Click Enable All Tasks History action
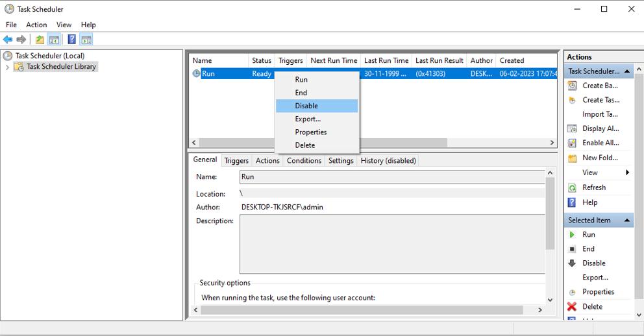 click(x=600, y=143)
